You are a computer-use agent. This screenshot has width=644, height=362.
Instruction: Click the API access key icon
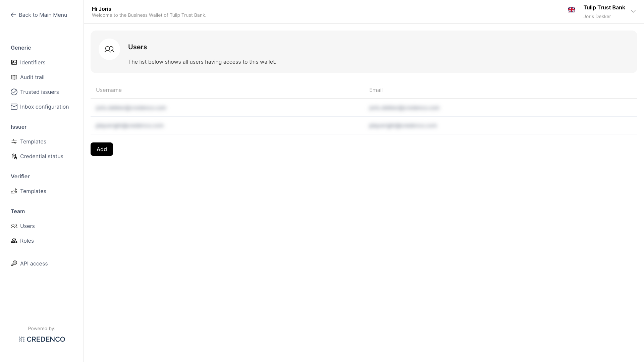[14, 264]
